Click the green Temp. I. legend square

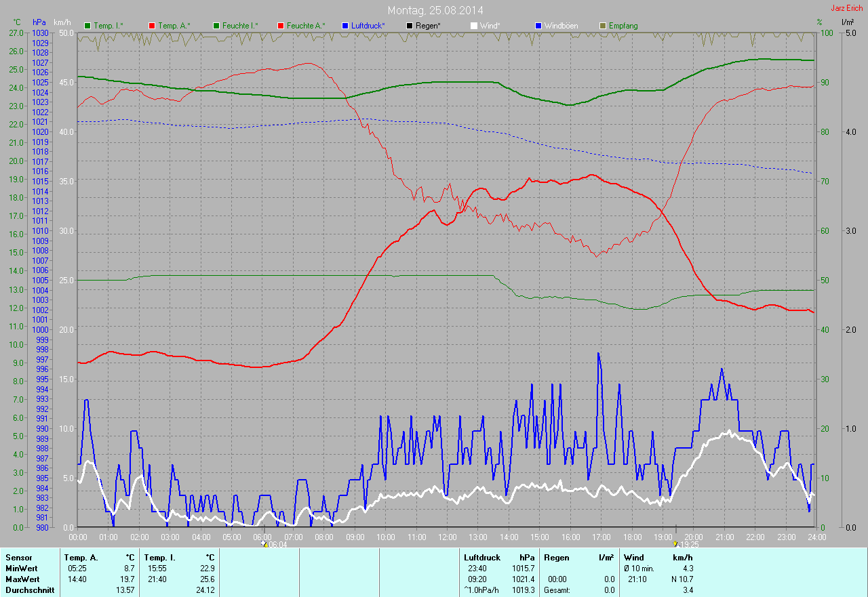(x=87, y=26)
